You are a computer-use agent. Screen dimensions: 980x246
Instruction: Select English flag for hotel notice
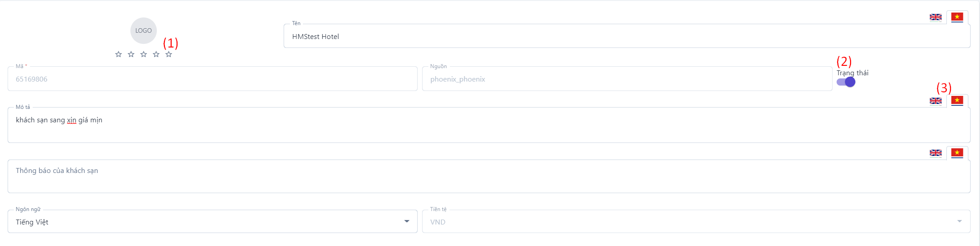[x=935, y=153]
